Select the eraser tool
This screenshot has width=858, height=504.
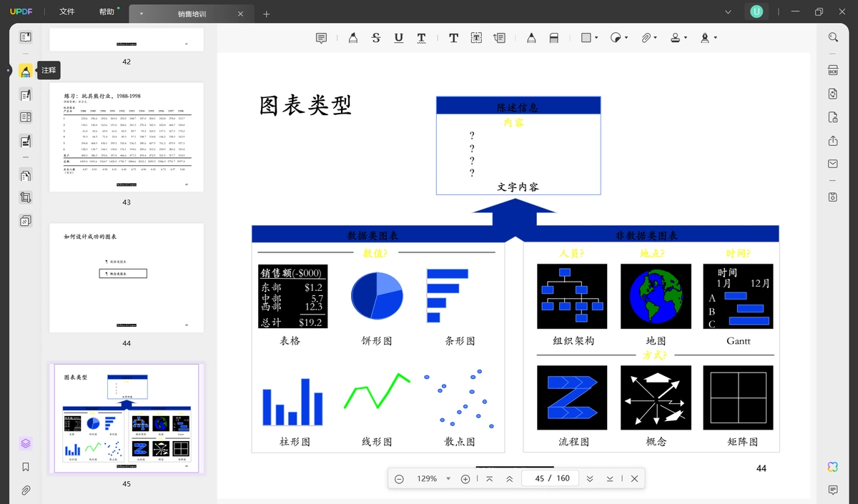554,38
